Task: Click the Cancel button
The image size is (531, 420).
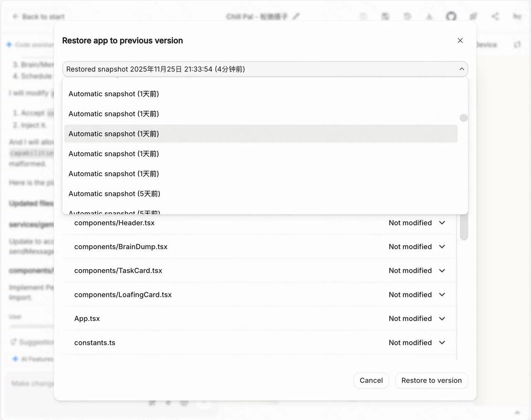Action: tap(371, 381)
